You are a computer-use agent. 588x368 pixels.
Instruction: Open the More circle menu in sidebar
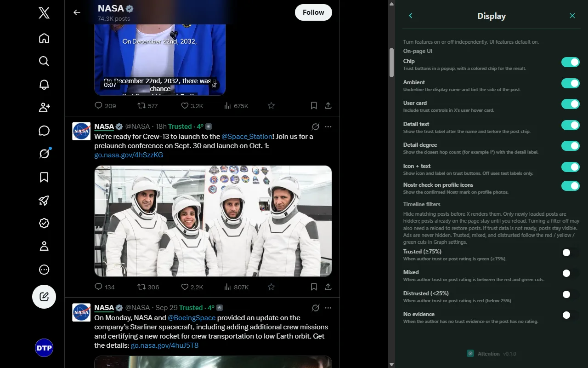pyautogui.click(x=44, y=270)
